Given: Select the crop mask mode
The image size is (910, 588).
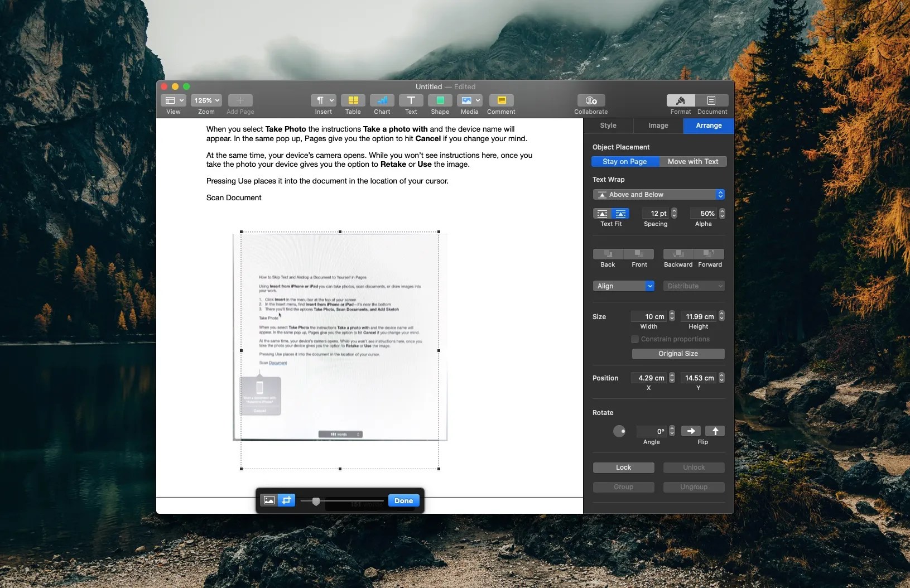Looking at the screenshot, I should (x=286, y=500).
